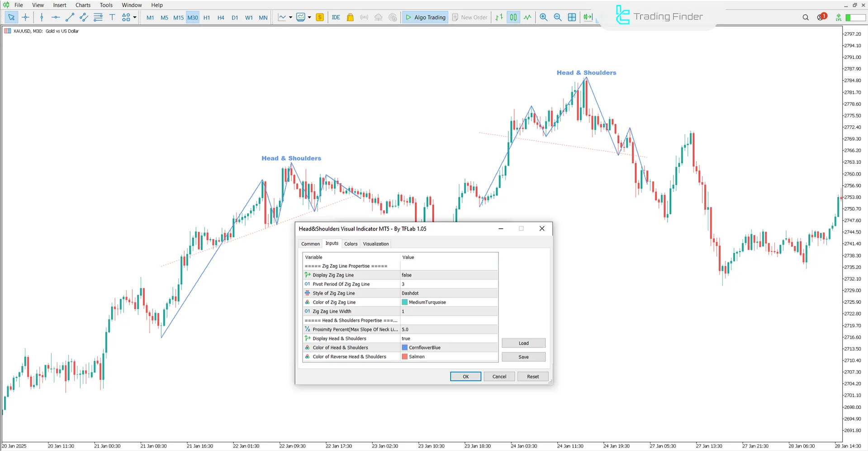Open the Market app store

coord(350,17)
